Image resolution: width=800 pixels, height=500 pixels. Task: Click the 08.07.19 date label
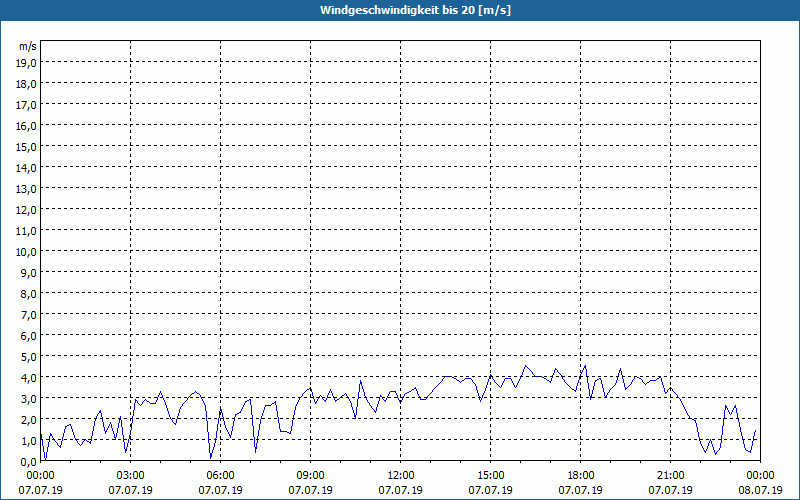coord(760,490)
